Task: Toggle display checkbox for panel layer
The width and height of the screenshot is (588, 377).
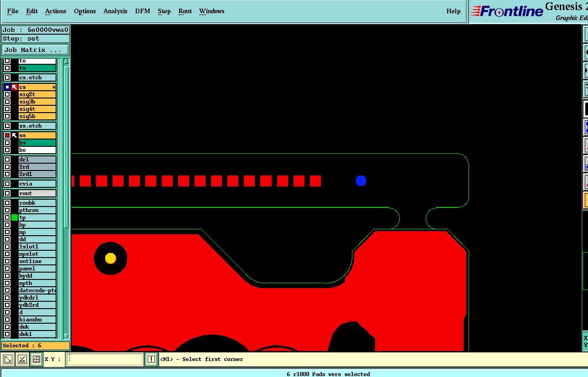Action: coord(7,269)
